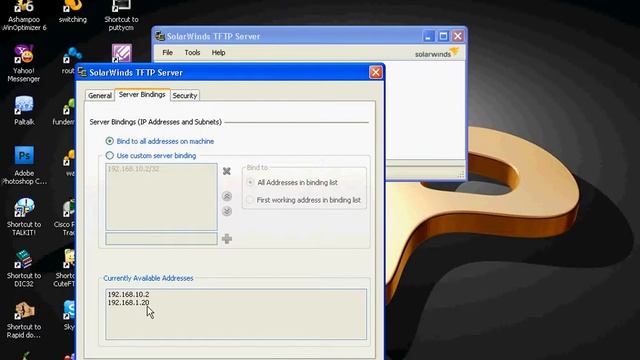
Task: Select Shortcut to puttycm desktop icon
Action: (121, 16)
